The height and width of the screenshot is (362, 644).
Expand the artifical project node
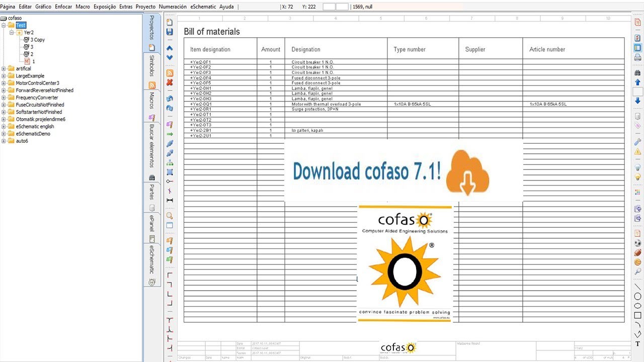4,68
